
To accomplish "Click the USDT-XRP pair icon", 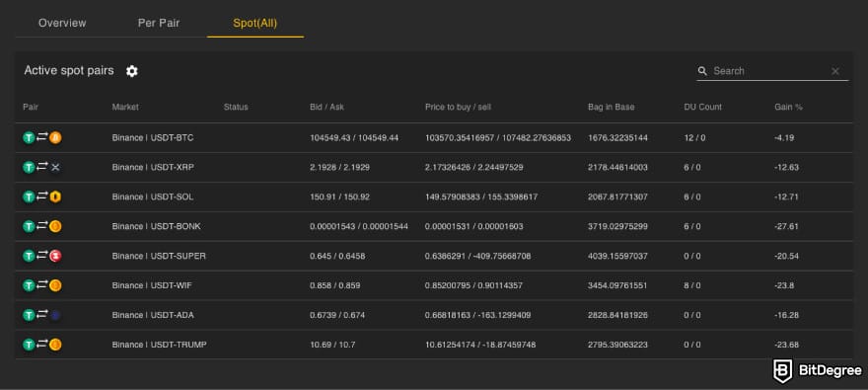I will coord(42,167).
